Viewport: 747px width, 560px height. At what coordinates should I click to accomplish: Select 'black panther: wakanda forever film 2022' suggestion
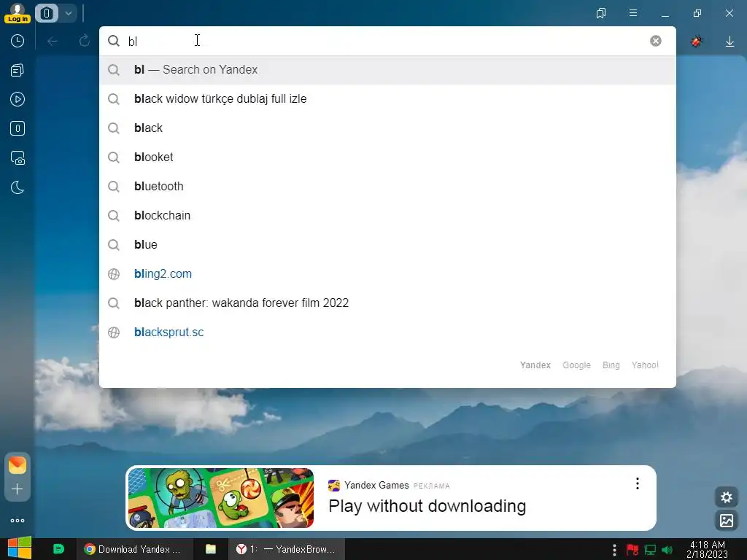(x=387, y=303)
